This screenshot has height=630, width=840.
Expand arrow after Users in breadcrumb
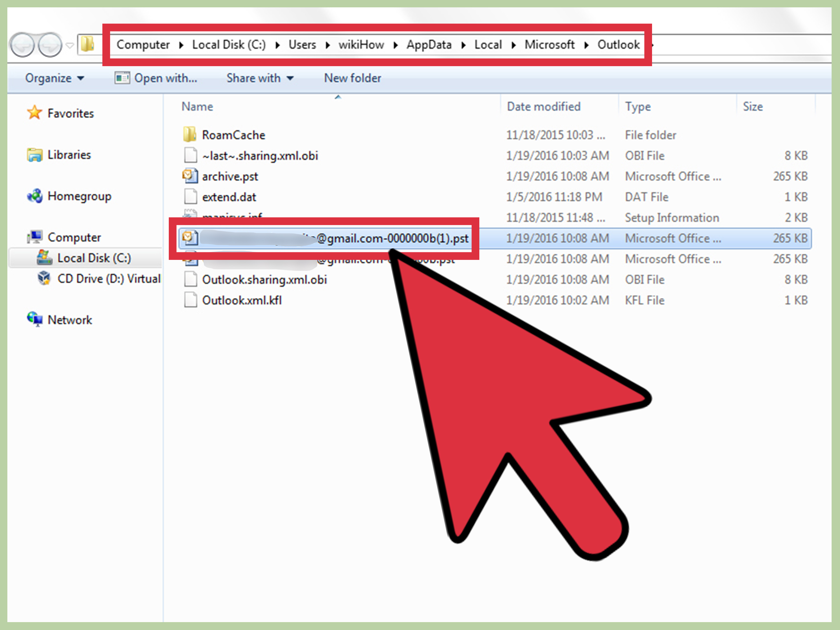coord(327,46)
